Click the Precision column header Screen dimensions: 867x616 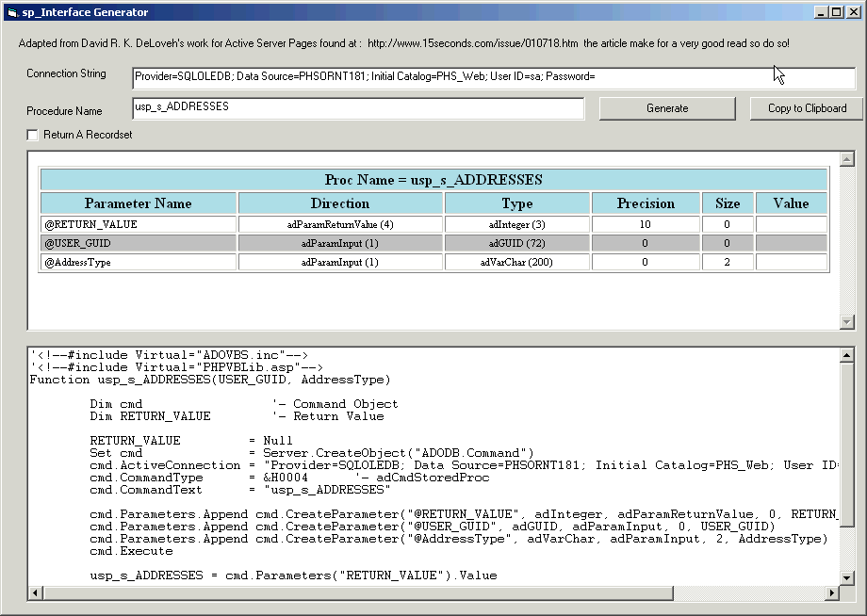click(646, 203)
